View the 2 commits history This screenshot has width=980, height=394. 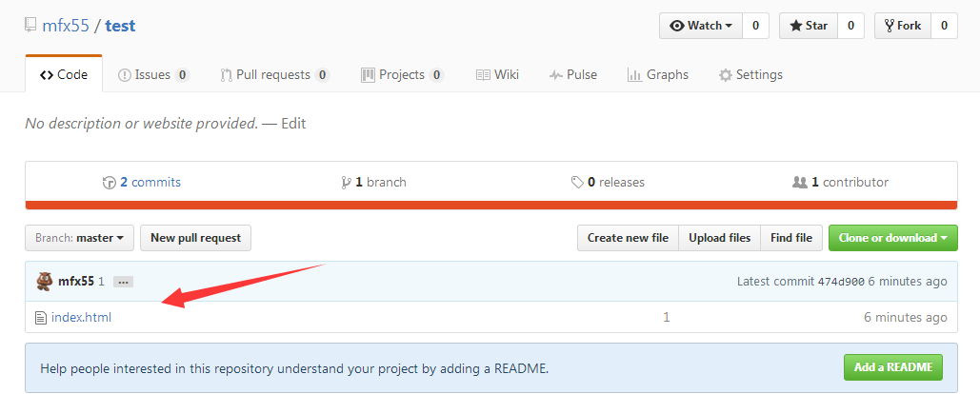coord(142,183)
